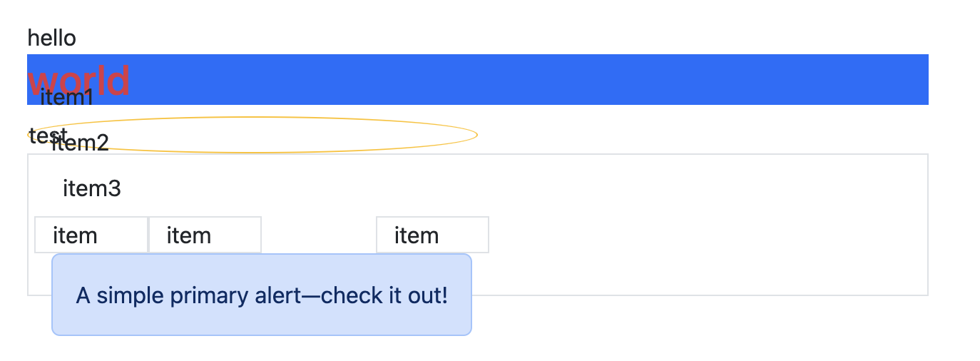The height and width of the screenshot is (361, 980).
Task: Click the 'test' text label
Action: pos(48,135)
